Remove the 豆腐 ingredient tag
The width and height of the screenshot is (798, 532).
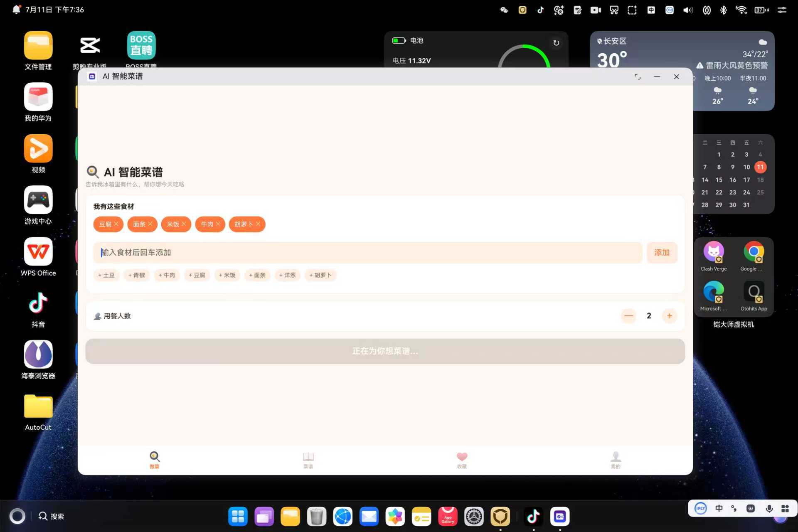click(x=116, y=224)
